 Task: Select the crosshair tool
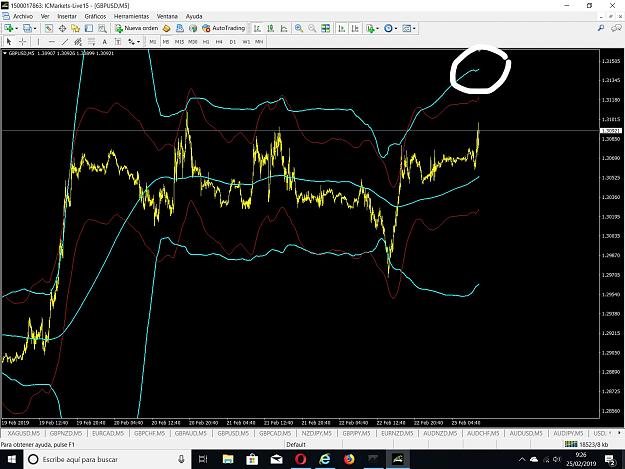coord(23,41)
